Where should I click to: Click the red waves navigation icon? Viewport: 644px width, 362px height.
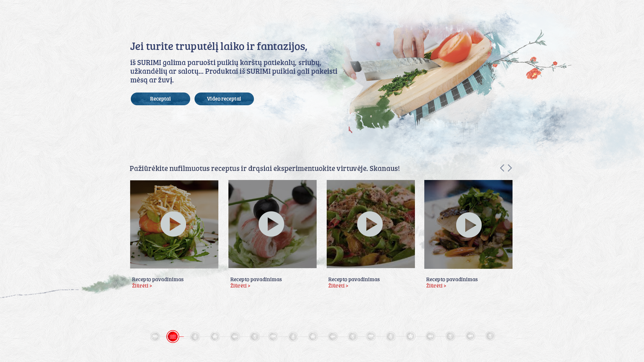(173, 337)
